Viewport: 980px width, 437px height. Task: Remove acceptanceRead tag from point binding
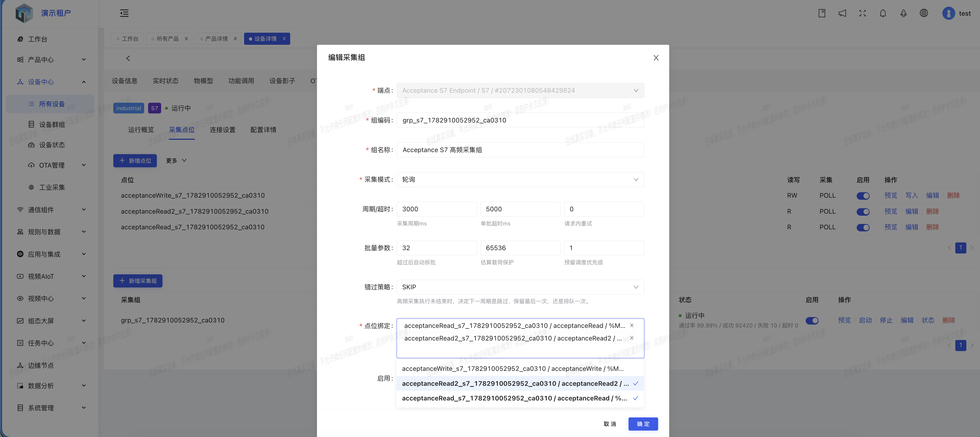pyautogui.click(x=632, y=326)
